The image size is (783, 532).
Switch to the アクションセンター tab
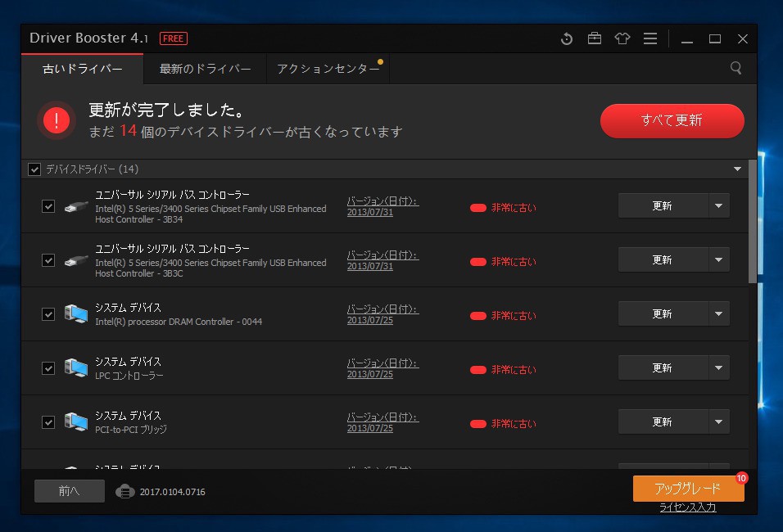tap(328, 69)
